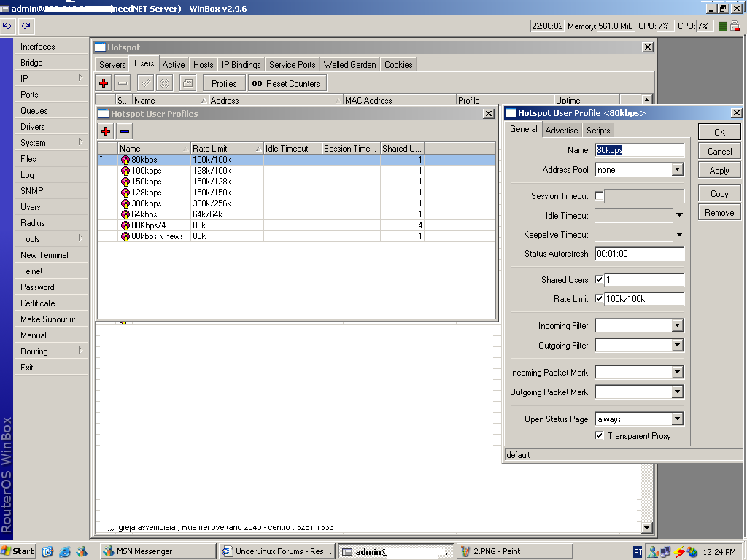Screen dimensions: 747x560
Task: Click the undo arrow in WinBox toolbar
Action: pyautogui.click(x=7, y=26)
